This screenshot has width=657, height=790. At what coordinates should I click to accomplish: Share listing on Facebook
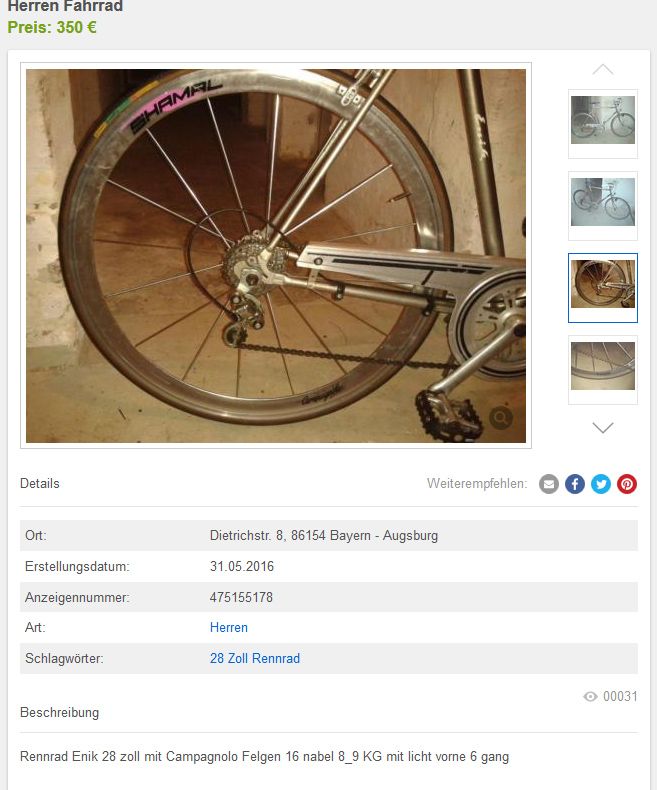[x=575, y=484]
